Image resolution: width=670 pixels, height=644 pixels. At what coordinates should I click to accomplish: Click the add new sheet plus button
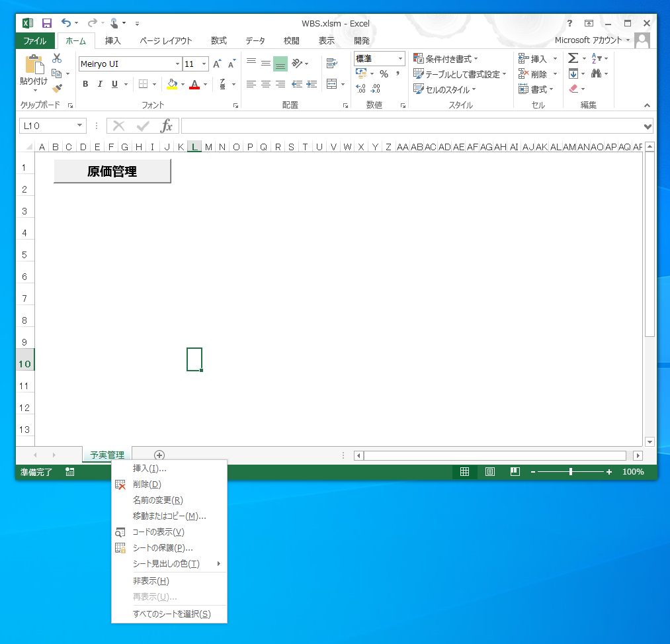158,455
